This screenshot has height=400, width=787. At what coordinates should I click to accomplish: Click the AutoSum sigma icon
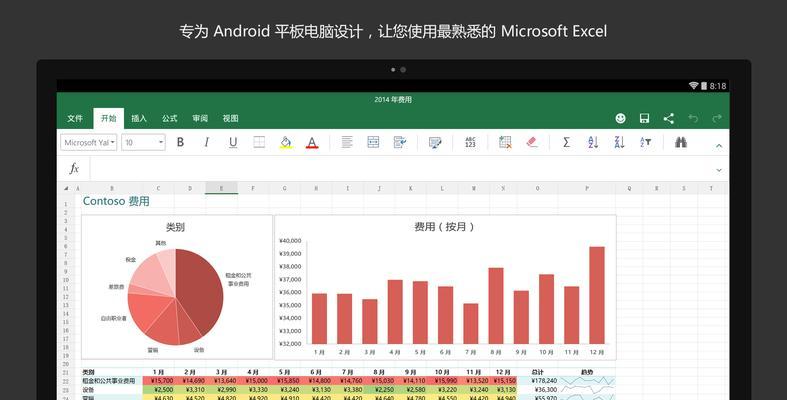tap(566, 143)
